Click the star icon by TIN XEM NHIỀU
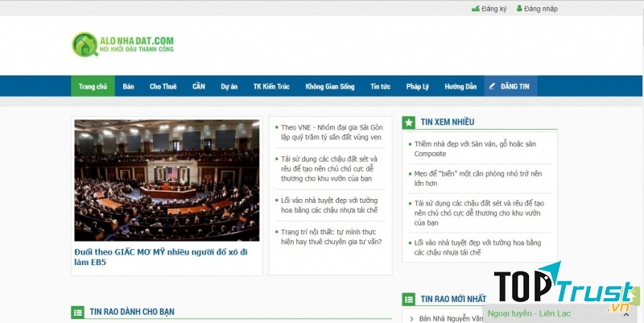 [x=409, y=122]
